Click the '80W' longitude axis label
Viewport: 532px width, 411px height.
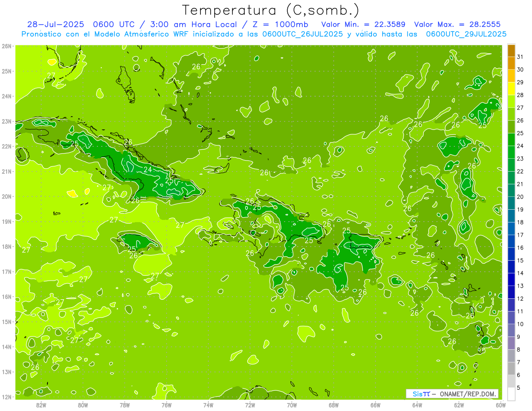[x=83, y=405]
